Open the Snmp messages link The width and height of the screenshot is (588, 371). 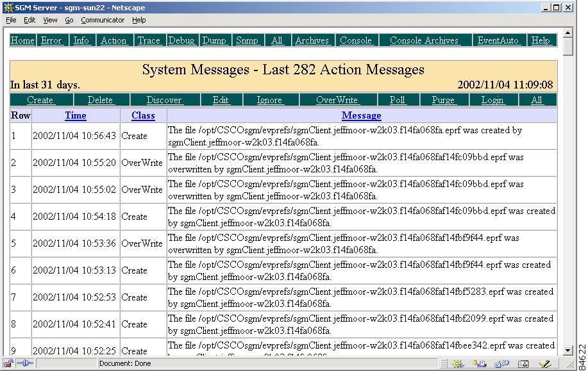pyautogui.click(x=247, y=40)
